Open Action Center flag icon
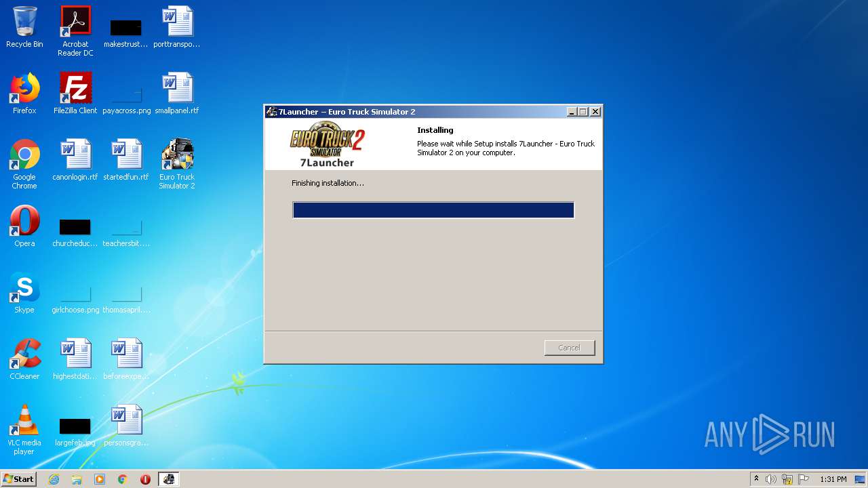The height and width of the screenshot is (488, 868). [x=804, y=479]
